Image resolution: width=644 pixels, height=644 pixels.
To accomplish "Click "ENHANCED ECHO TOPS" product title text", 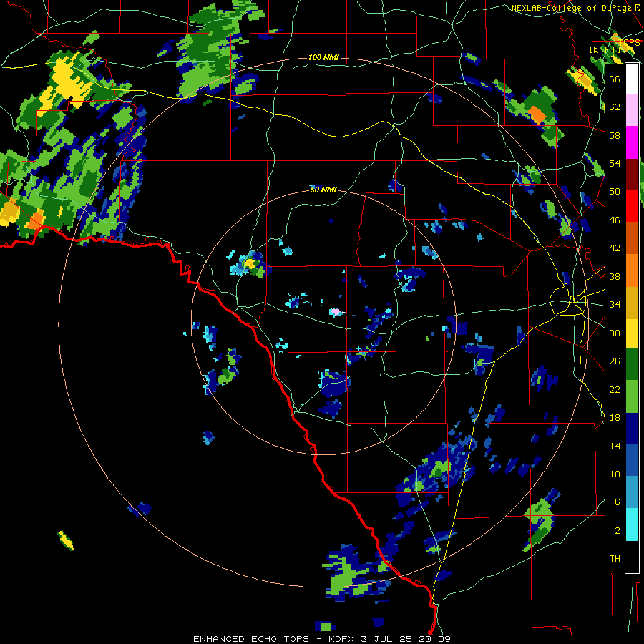I will [x=251, y=639].
